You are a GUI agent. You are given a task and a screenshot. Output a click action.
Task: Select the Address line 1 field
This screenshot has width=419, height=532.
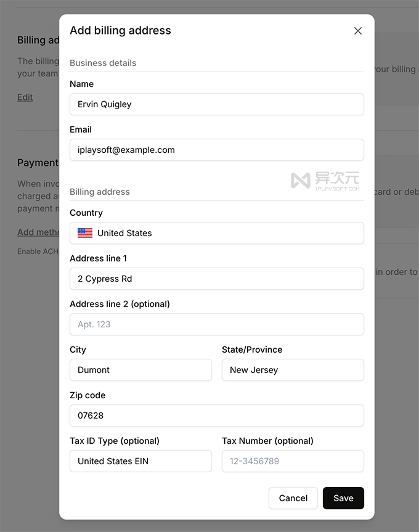tap(216, 279)
